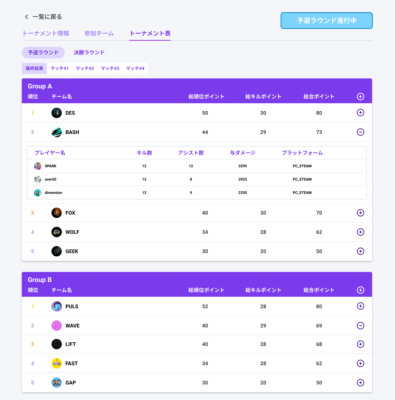Click the Group A title

click(x=40, y=86)
